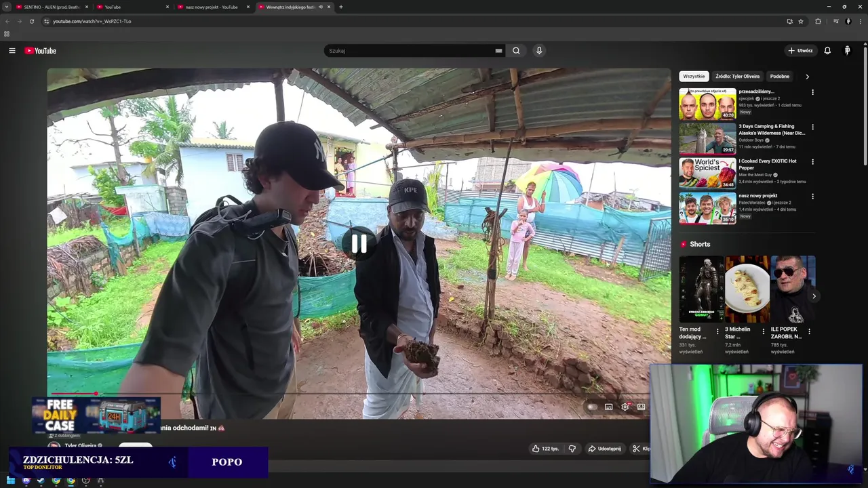Go to the YouTube home logo
Image resolution: width=868 pixels, height=488 pixels.
pyautogui.click(x=41, y=51)
